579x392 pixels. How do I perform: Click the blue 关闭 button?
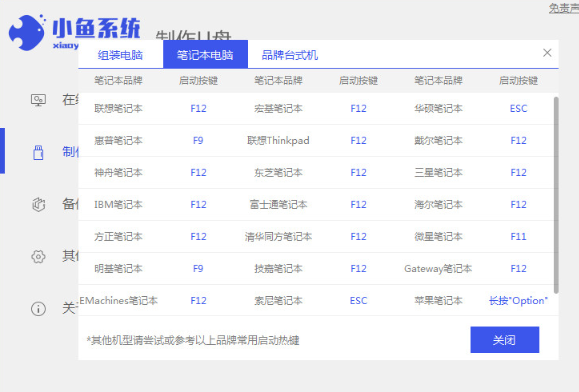(x=504, y=340)
